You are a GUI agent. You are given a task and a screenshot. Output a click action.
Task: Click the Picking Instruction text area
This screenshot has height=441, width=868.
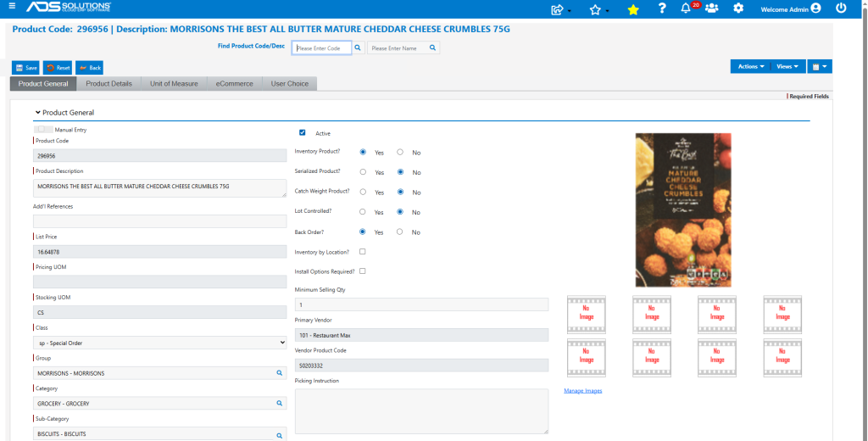[422, 411]
